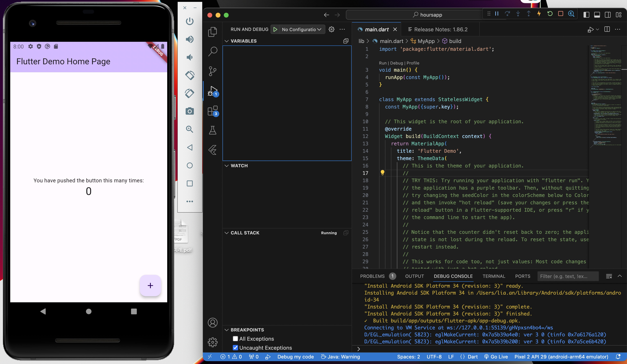
Task: Toggle the bottom panel layout icon
Action: (597, 15)
